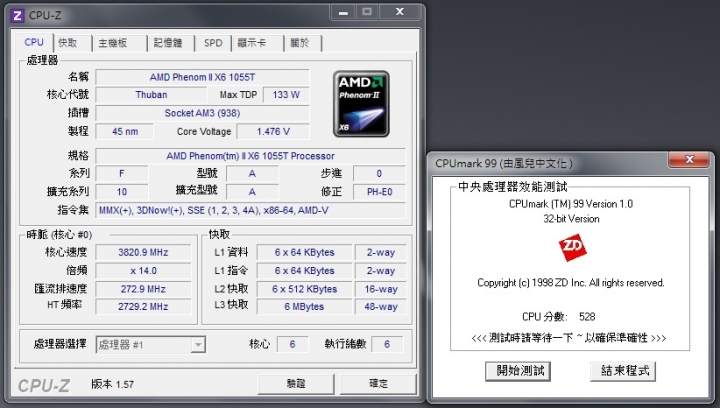Click the AMD Phenom II X6 logo
The width and height of the screenshot is (720, 408).
coord(361,104)
